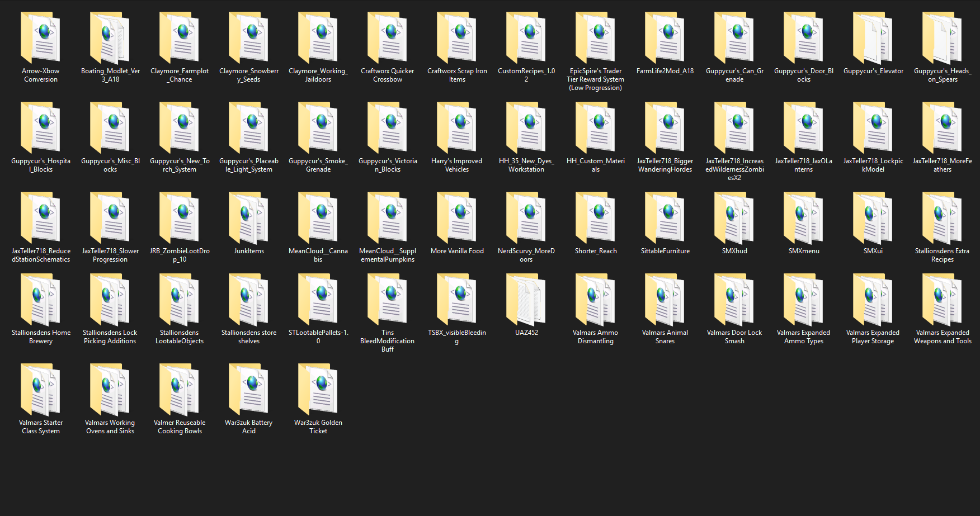Select the Guppycur's_Elevator folder icon
Viewport: 980px width, 516px height.
point(873,38)
